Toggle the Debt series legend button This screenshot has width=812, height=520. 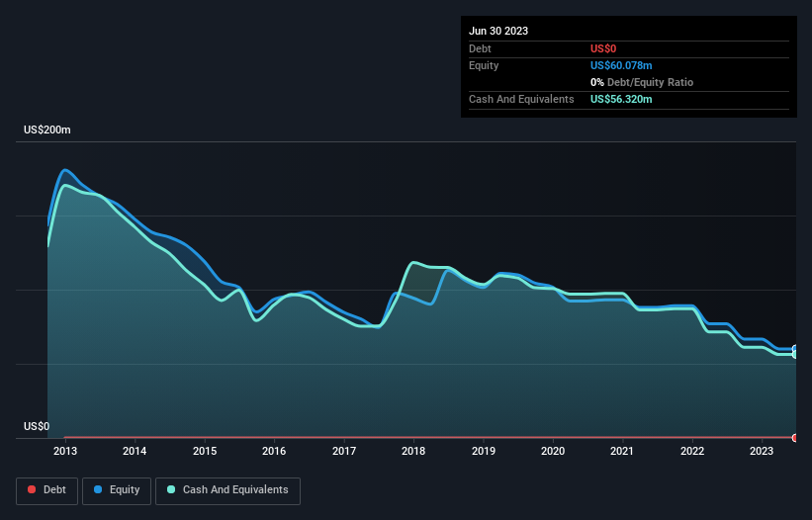[46, 490]
